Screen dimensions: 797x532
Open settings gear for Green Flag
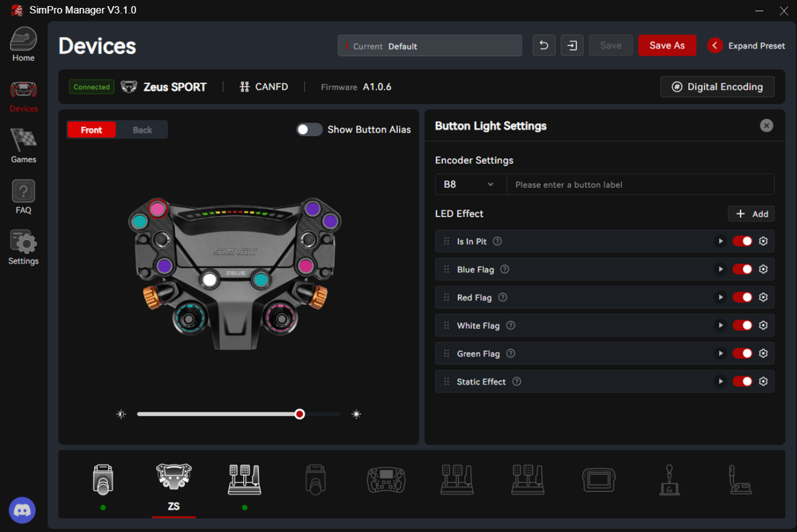click(x=763, y=353)
